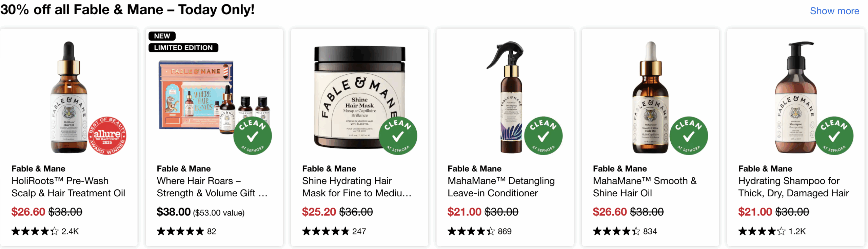Click Clean at Sephora badge on Hair Mask
Viewport: 868px width, 249px height.
point(398,136)
